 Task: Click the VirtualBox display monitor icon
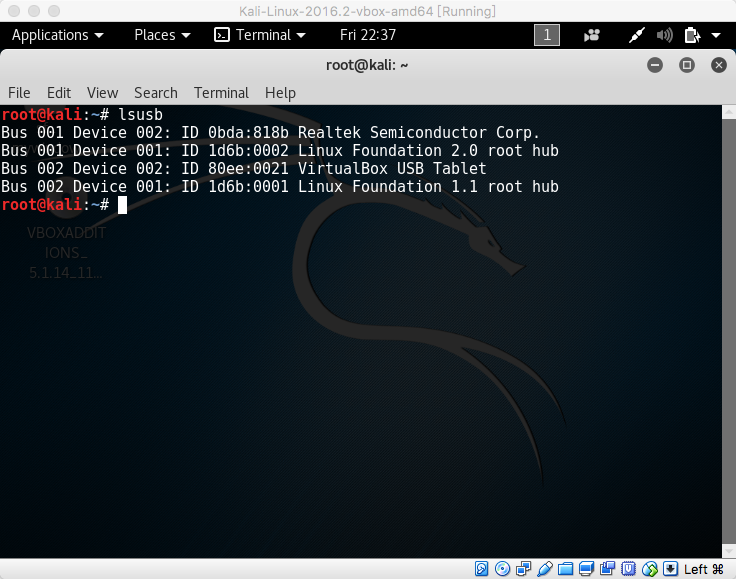point(586,569)
